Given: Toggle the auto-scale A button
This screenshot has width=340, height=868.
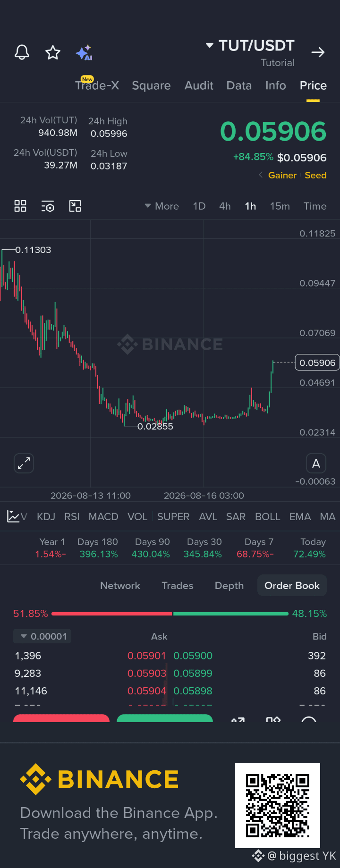Looking at the screenshot, I should pos(316,463).
